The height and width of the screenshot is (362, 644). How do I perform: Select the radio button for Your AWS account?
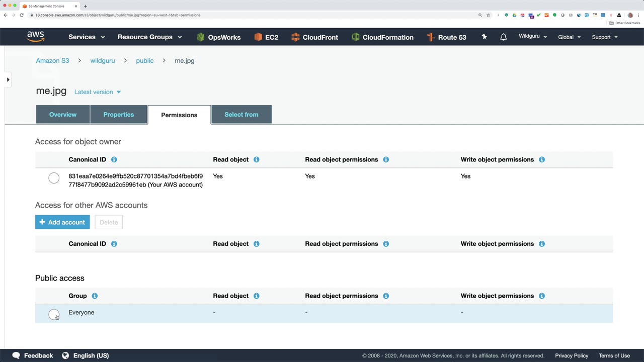pos(54,178)
